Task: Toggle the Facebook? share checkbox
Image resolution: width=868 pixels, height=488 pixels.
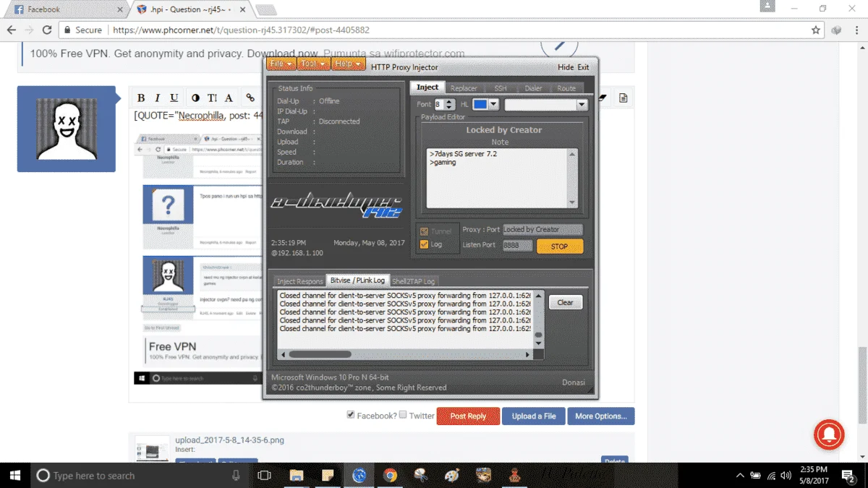Action: 351,415
